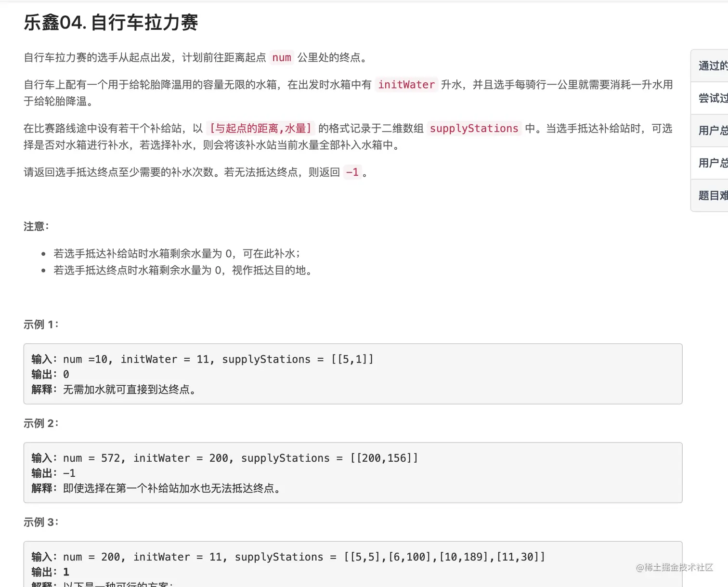Click example 3 output line 输出: 1
This screenshot has height=587, width=728.
pos(50,572)
